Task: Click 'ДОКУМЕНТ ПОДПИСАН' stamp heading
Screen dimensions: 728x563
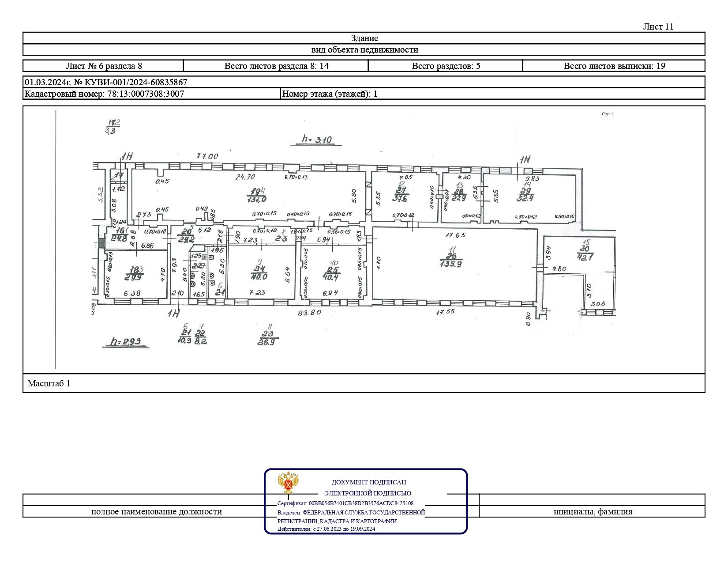Action: (369, 482)
